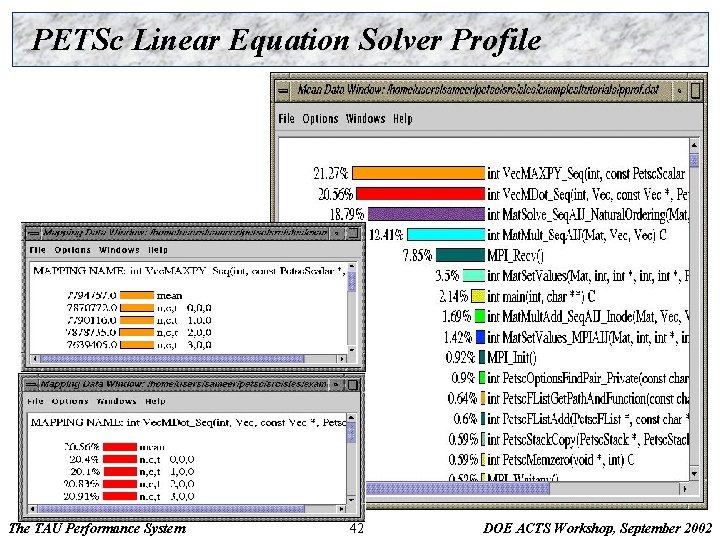Open File menu in VecMDot Mapping Data Window
This screenshot has width=720, height=540.
pos(35,401)
